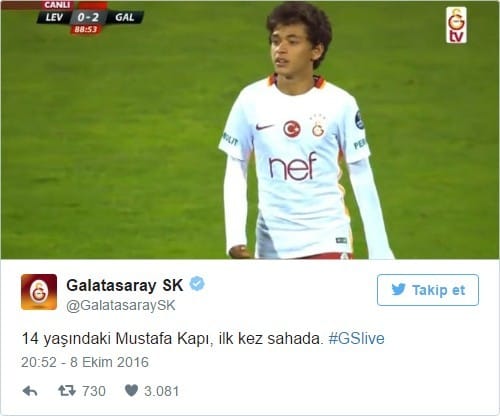Click the Galatasaray SK display name
Image resolution: width=500 pixels, height=416 pixels.
point(125,285)
